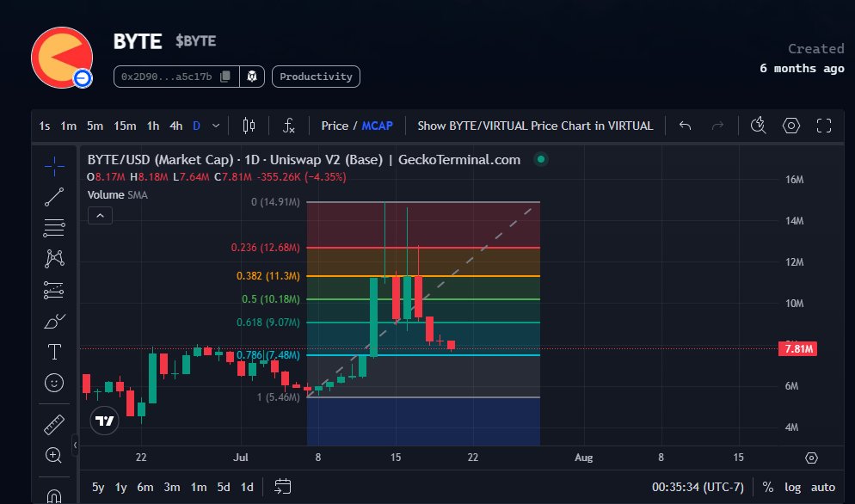Open the indicators fx menu
855x504 pixels.
pos(288,126)
